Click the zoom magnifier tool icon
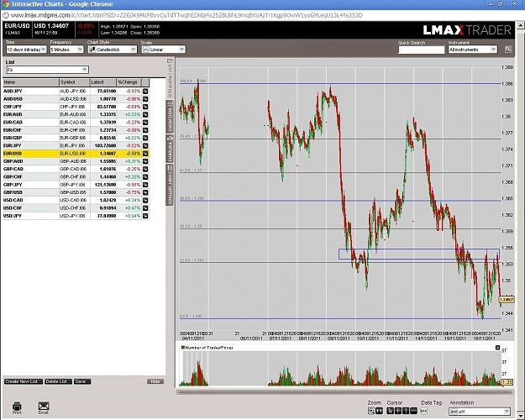Viewport: 525px width, 420px height. 371,411
